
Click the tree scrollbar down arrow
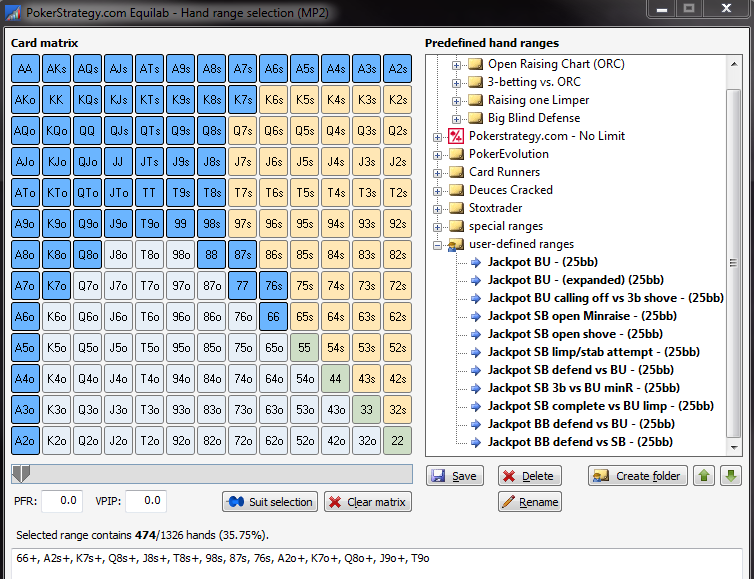(734, 447)
